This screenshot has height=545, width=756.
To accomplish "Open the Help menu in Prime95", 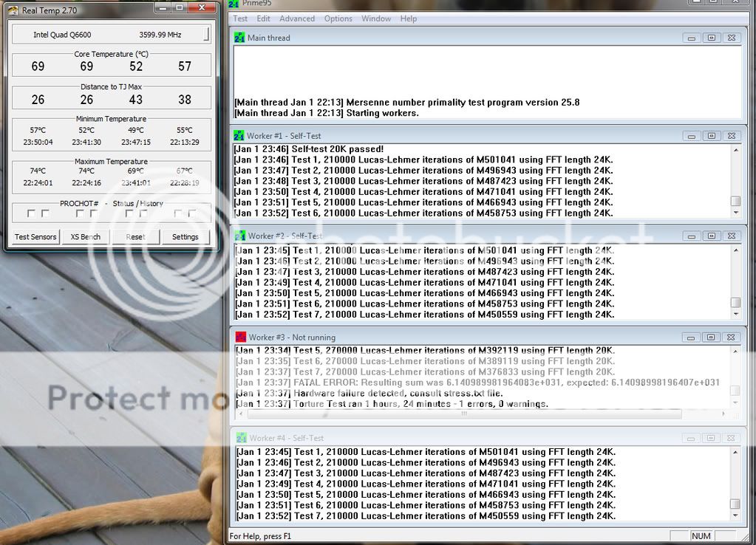I will point(409,18).
